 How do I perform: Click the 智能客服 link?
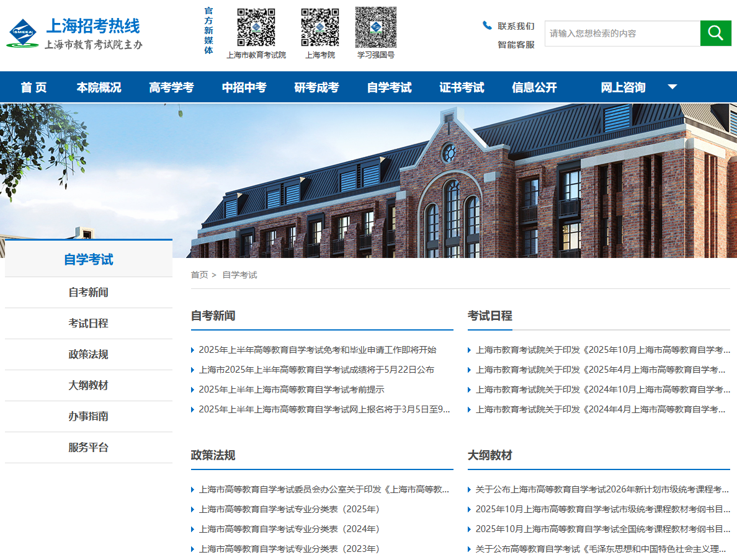(516, 45)
